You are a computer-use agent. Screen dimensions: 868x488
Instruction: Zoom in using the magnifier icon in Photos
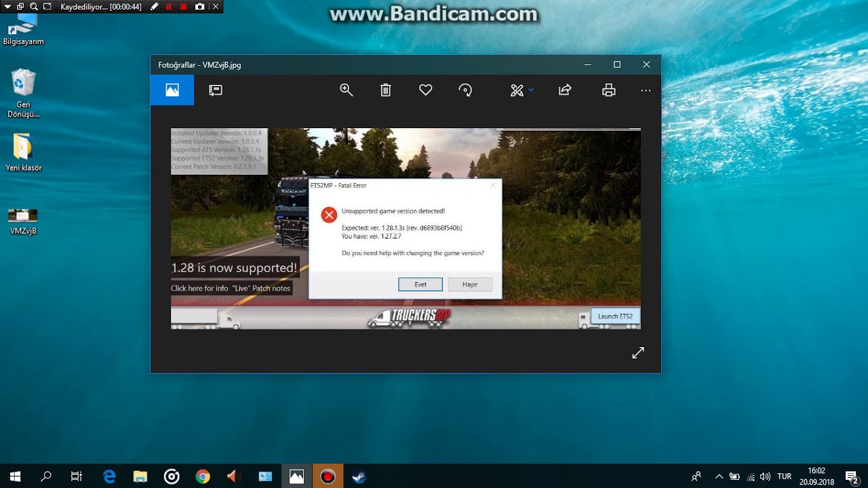tap(347, 90)
